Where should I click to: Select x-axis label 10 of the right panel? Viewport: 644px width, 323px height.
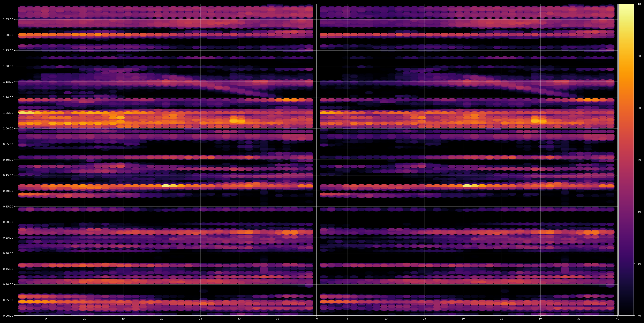click(x=386, y=319)
